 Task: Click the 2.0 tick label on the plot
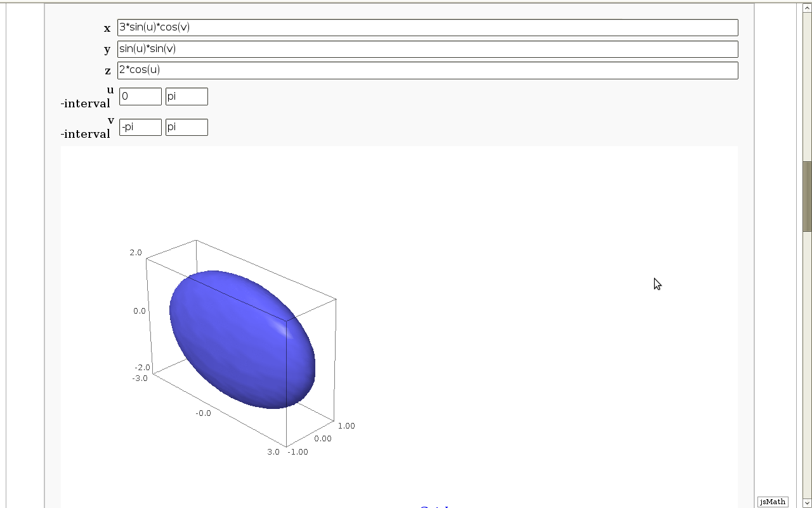coord(136,253)
